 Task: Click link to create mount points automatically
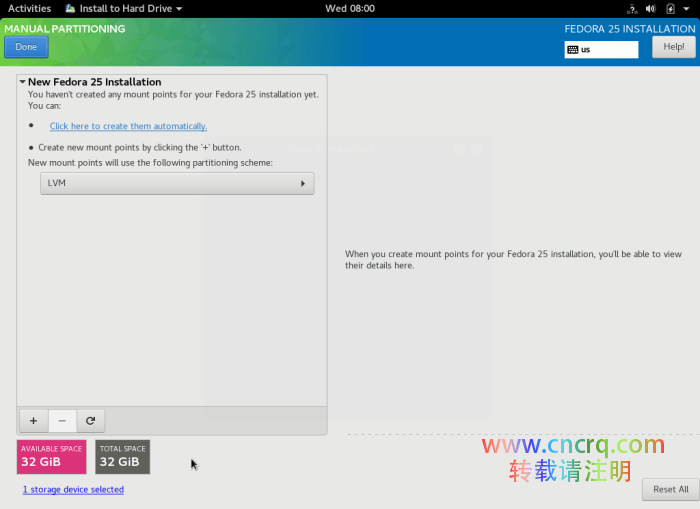tap(128, 126)
